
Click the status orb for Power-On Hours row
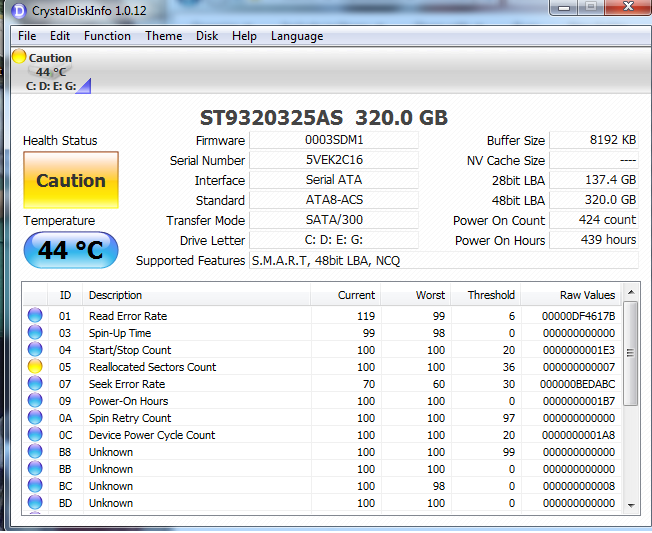(x=35, y=401)
